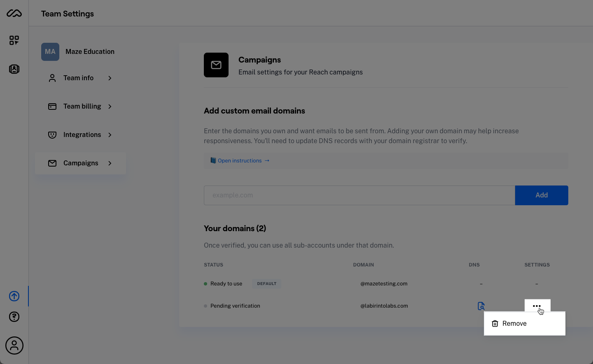Open the projects grid icon in sidebar

tap(14, 40)
